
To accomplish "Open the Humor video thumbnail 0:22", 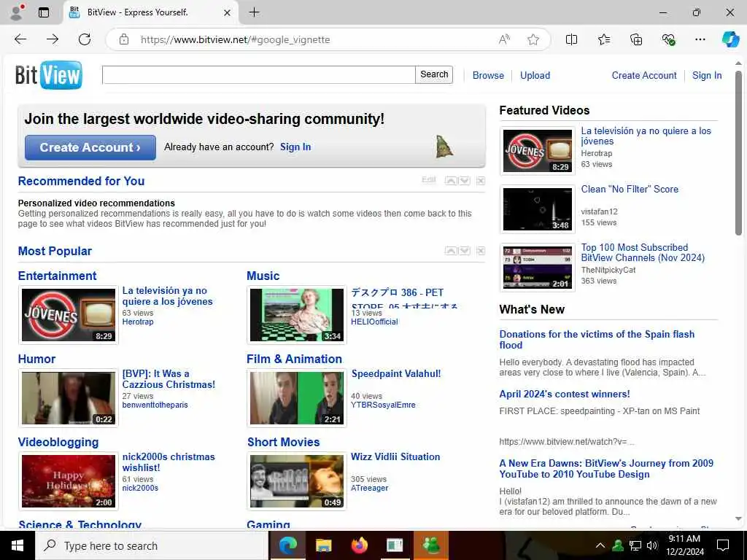I will coord(68,398).
